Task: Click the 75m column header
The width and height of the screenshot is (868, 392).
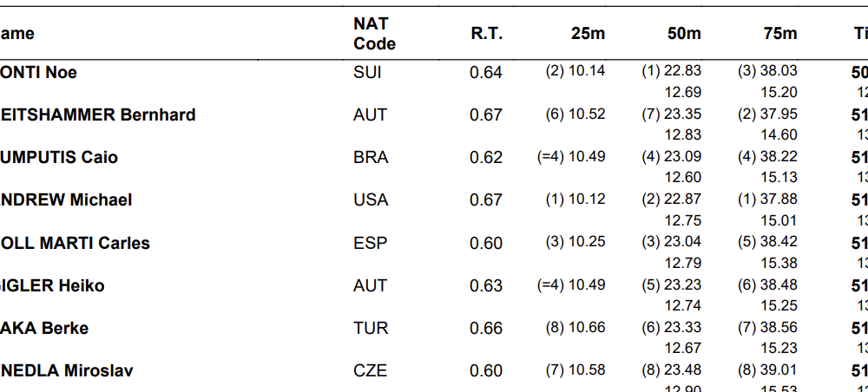Action: [779, 34]
